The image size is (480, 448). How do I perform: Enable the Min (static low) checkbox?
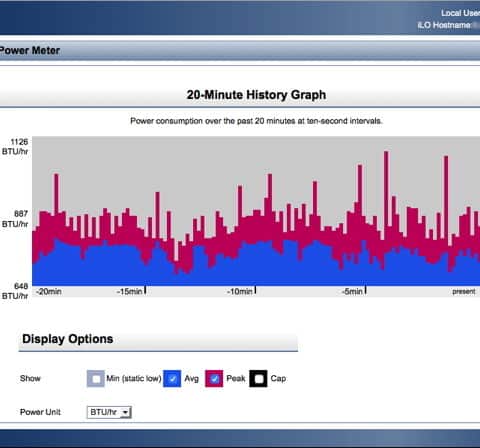96,379
